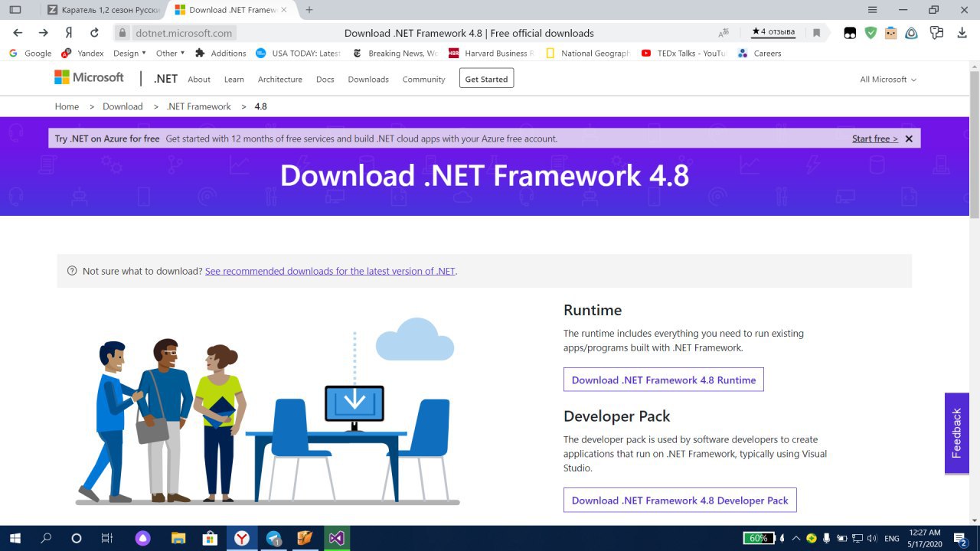Download .NET Framework 4.8 Developer Pack
This screenshot has height=551, width=980.
(680, 500)
